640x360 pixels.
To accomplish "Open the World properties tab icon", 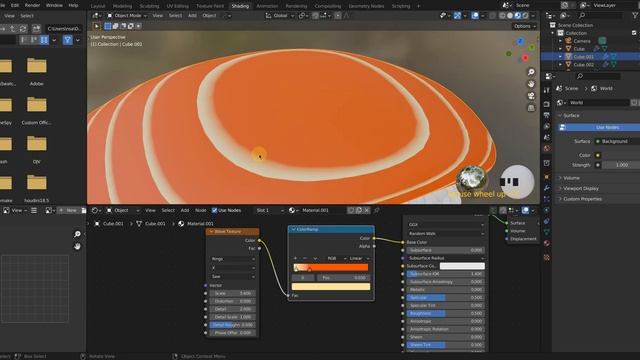I will tap(547, 149).
